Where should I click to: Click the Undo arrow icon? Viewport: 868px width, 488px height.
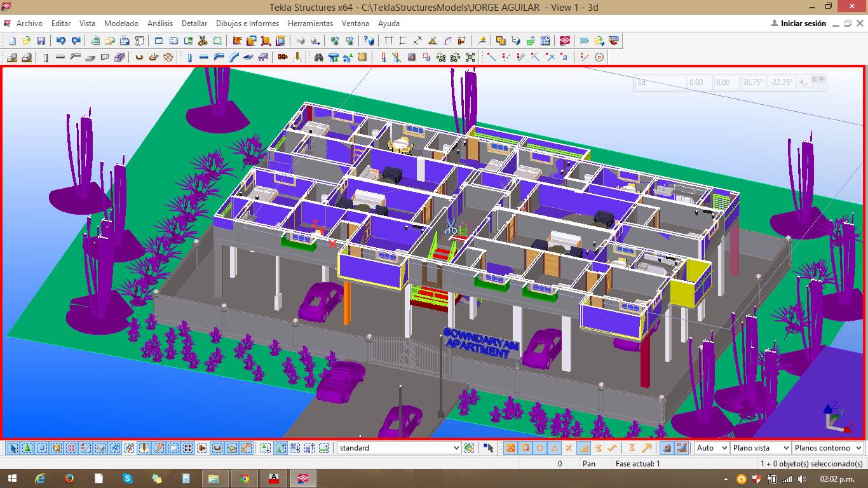[x=61, y=41]
